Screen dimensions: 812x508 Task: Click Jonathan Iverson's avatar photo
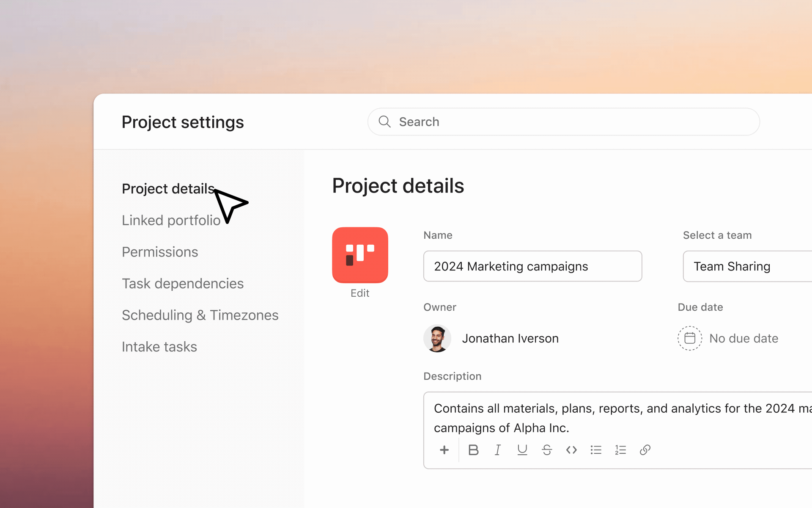437,338
